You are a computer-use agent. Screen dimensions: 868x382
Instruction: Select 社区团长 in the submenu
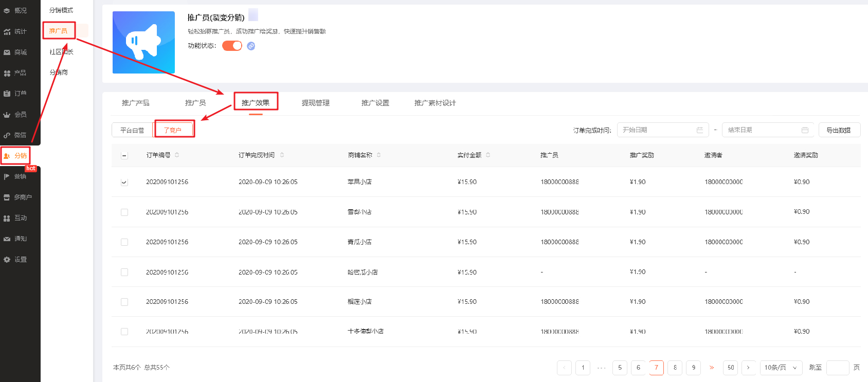[x=61, y=52]
